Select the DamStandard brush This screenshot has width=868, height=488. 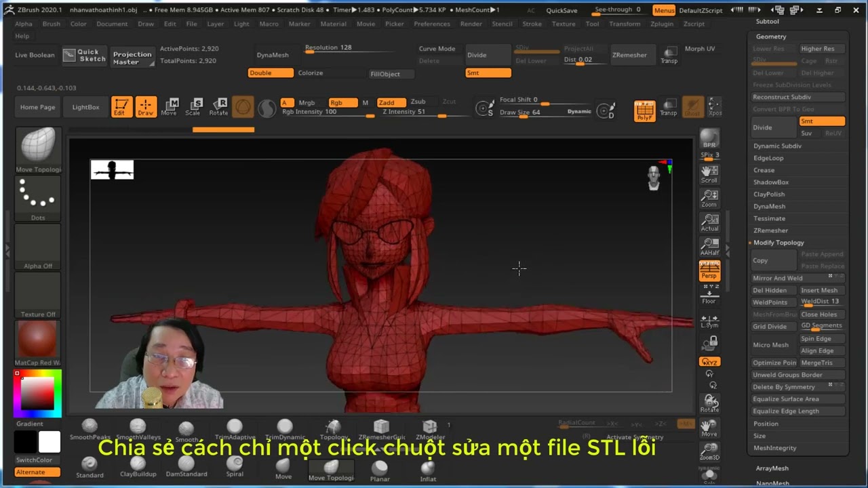[186, 467]
